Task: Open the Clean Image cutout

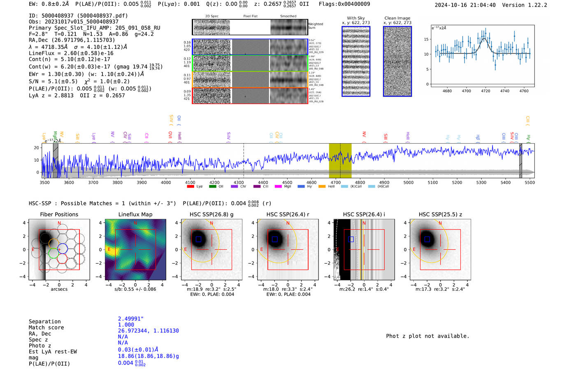Action: click(x=397, y=61)
